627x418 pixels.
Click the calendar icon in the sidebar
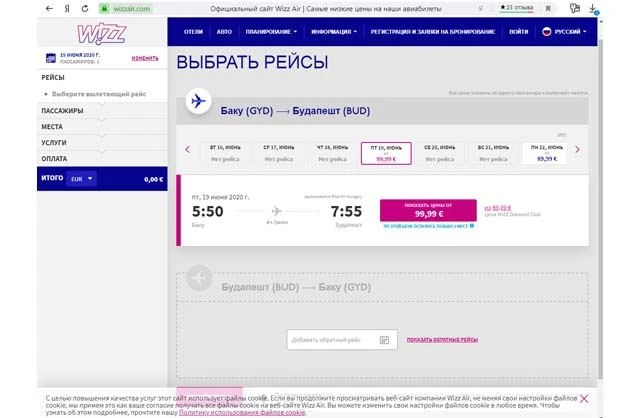(51, 58)
